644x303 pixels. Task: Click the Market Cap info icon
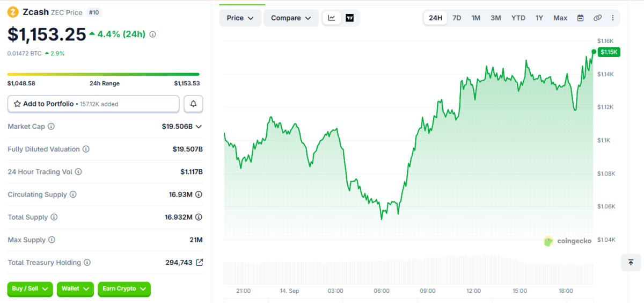(51, 126)
